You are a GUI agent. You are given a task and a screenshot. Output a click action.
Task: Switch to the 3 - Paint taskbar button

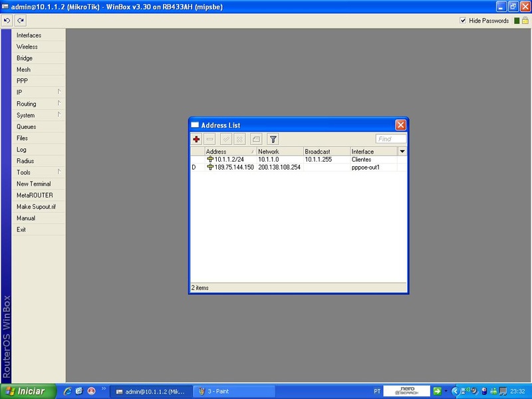point(234,391)
